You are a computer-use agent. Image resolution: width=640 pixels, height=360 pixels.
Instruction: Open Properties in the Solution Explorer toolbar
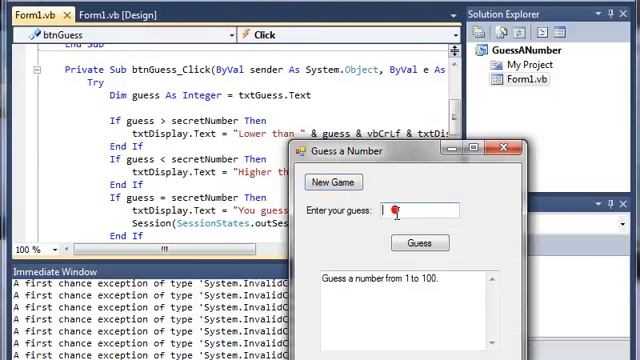click(479, 32)
